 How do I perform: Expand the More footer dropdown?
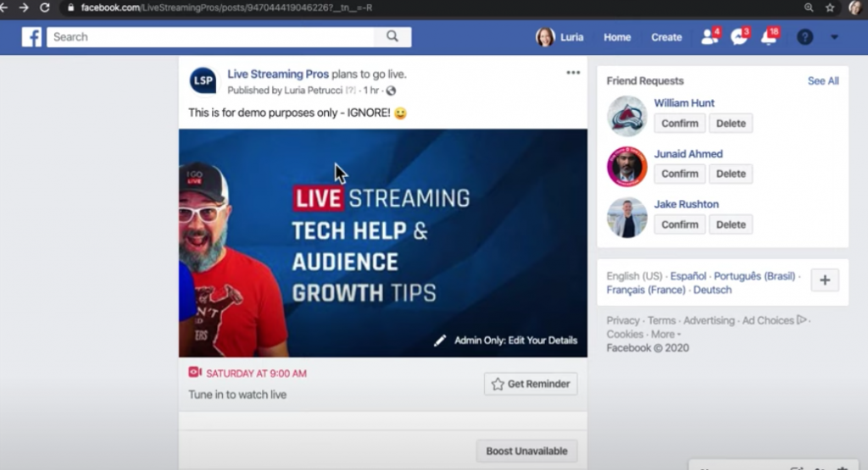click(666, 334)
